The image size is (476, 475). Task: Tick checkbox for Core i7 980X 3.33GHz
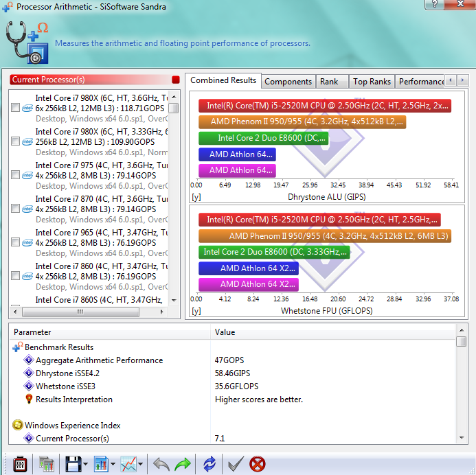click(x=15, y=141)
